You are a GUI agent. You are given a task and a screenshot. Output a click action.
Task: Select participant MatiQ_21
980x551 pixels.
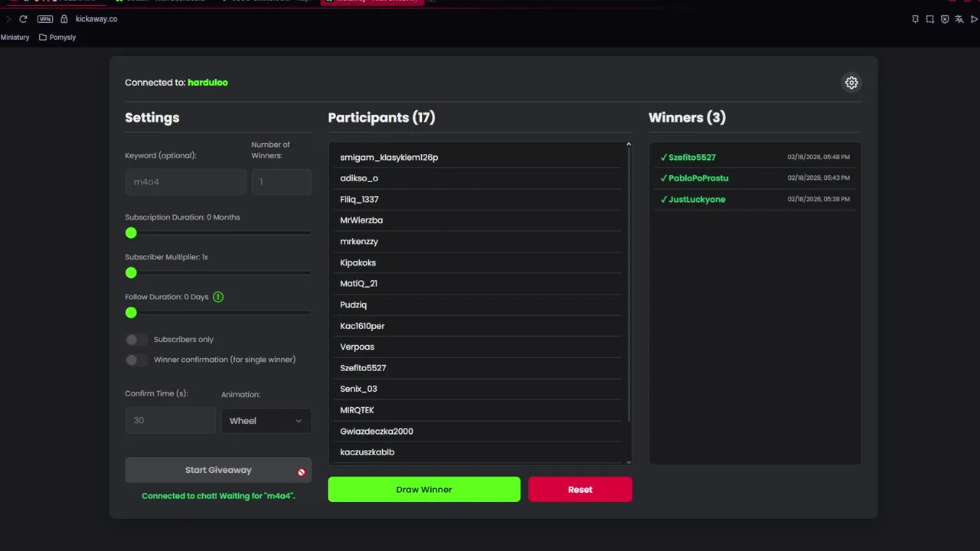(479, 284)
